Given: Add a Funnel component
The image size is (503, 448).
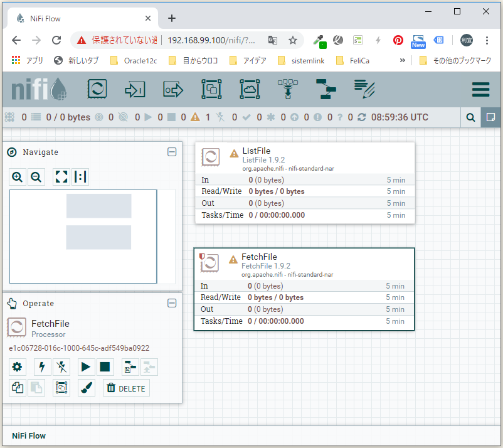Looking at the screenshot, I should click(288, 89).
